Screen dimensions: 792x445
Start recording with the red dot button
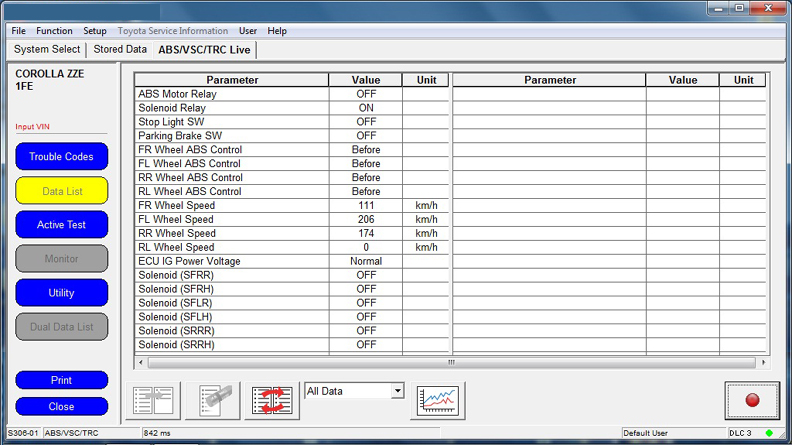point(752,400)
